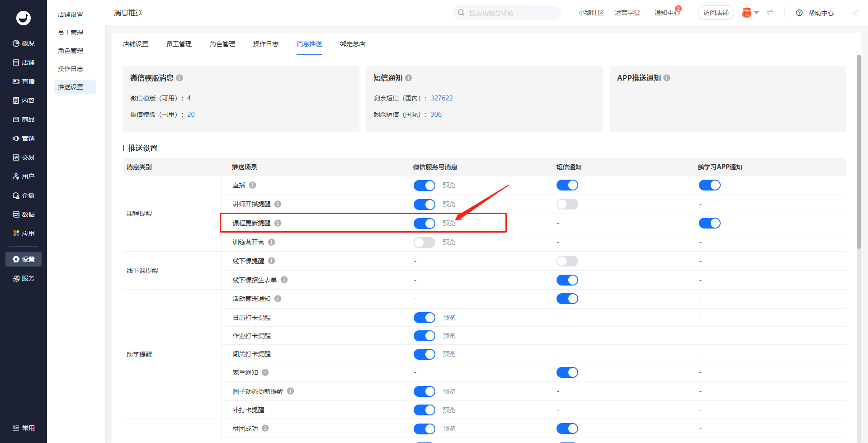Click the switch arrows icon in header
The height and width of the screenshot is (443, 868).
pyautogui.click(x=770, y=13)
